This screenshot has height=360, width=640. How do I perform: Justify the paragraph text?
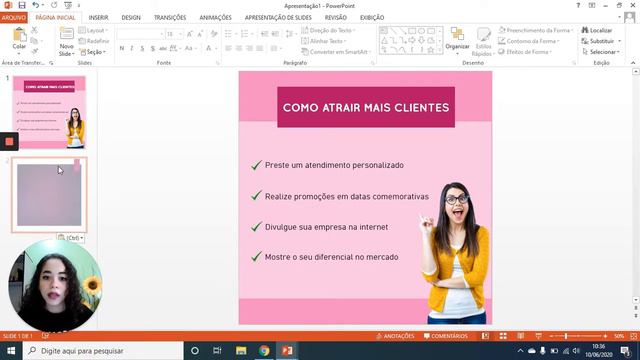260,48
